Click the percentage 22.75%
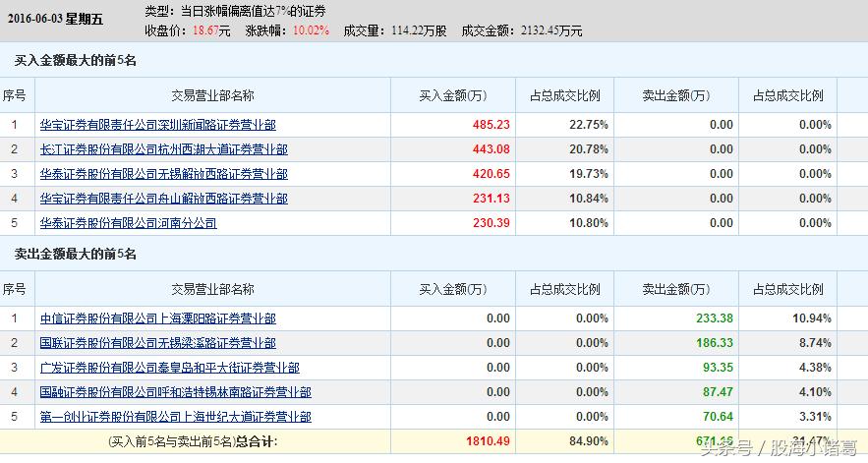 click(x=589, y=125)
